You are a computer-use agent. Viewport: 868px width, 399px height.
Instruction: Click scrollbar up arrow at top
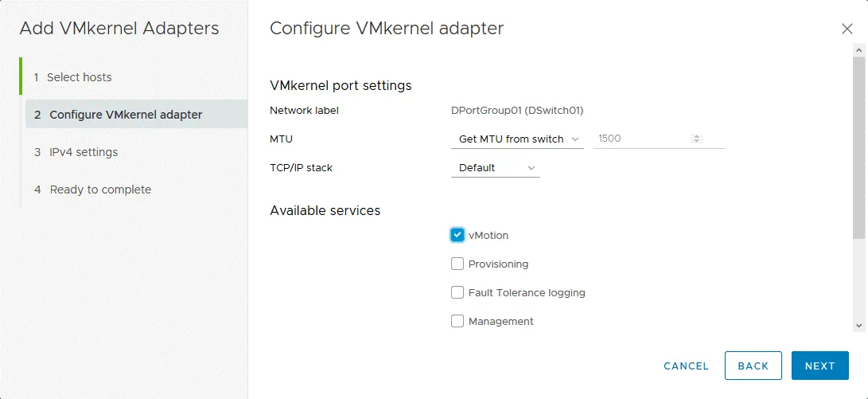859,50
